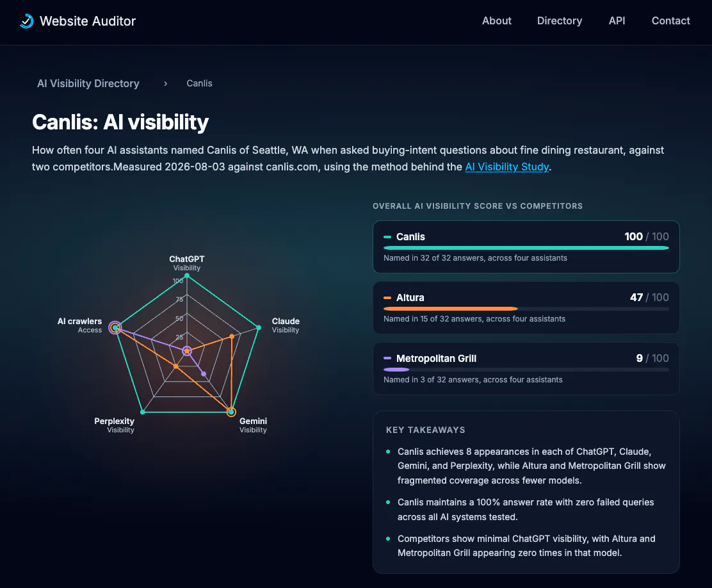Click the radar chart 25 scale label
Viewport: 712px width, 588px height.
(x=179, y=337)
